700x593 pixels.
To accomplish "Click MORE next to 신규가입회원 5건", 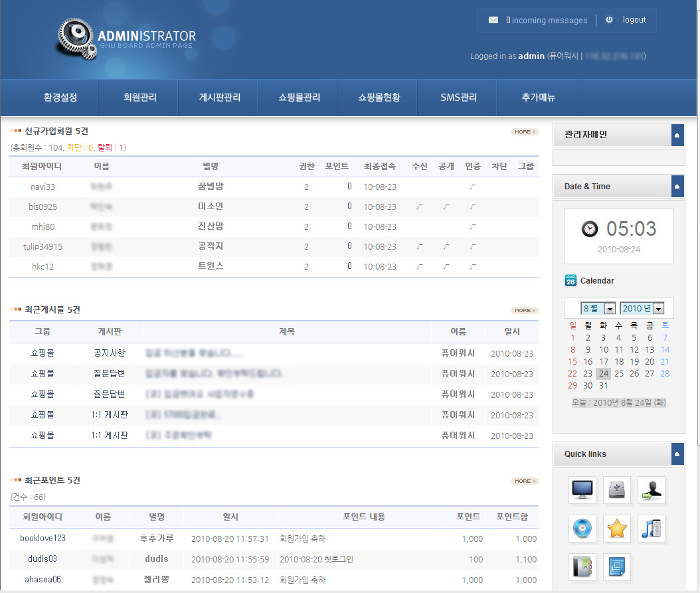I will click(x=525, y=131).
